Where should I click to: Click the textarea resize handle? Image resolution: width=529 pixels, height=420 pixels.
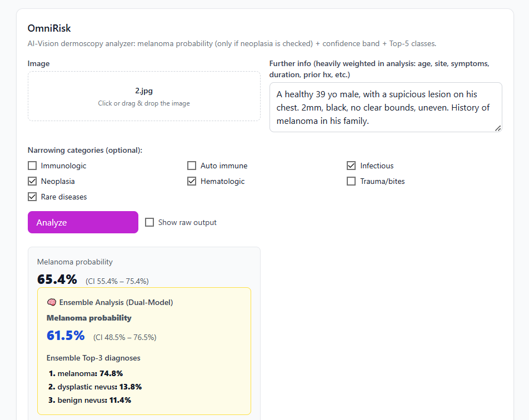(498, 129)
